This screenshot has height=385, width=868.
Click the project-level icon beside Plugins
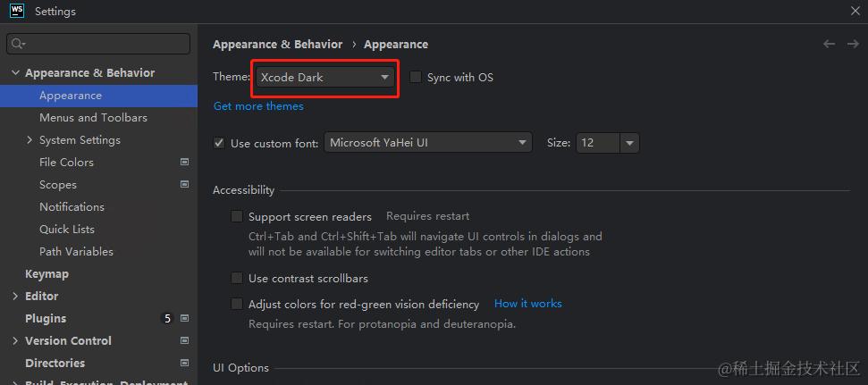click(185, 318)
